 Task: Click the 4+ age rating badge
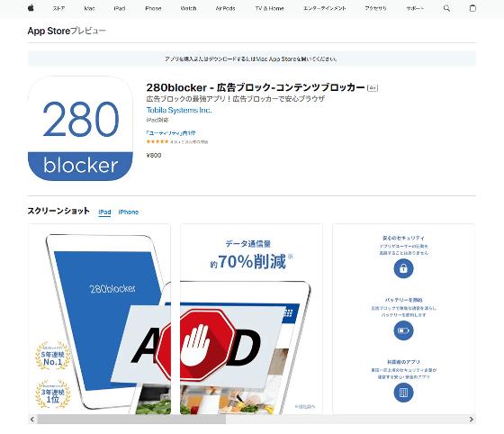373,87
